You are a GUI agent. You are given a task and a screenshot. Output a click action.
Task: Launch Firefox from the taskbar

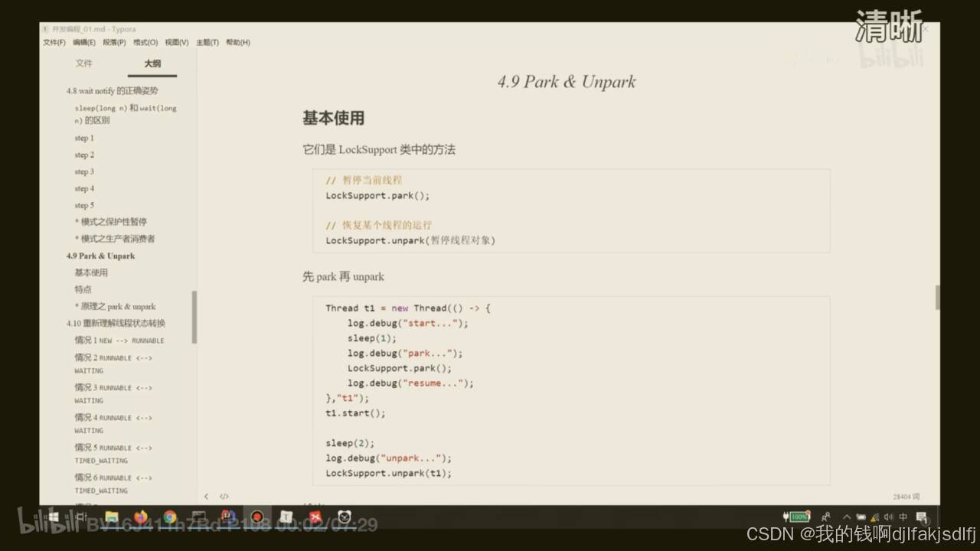[x=141, y=517]
